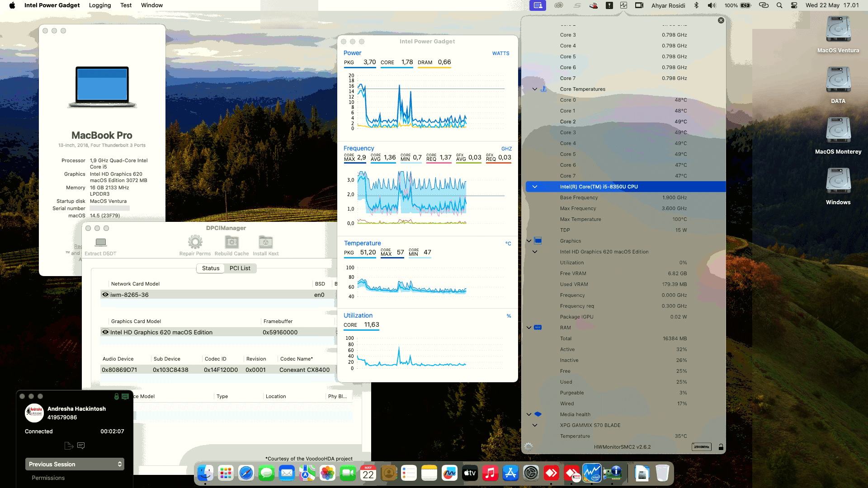This screenshot has width=868, height=488.
Task: Collapse the Intel Core i5-8350U CPU section
Action: 535,186
